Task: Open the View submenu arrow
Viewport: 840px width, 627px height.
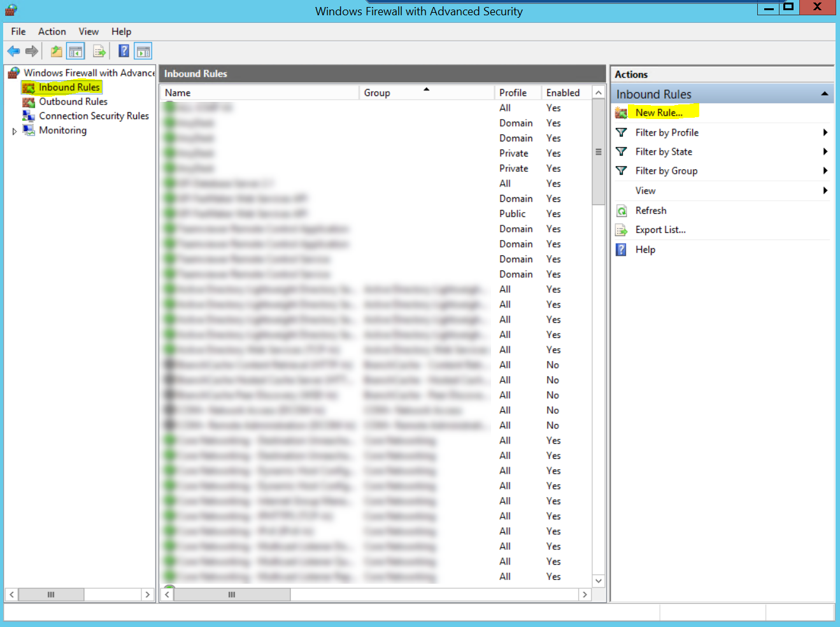Action: [x=825, y=190]
